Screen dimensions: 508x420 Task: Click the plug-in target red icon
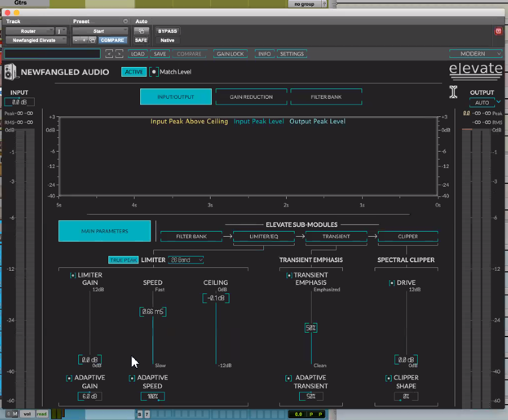(x=498, y=31)
